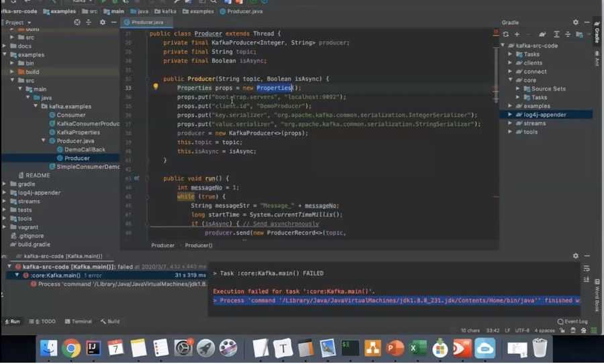Collapse the :core:Kafka.main() run node
Image resolution: width=604 pixels, height=364 pixels.
tap(17, 275)
